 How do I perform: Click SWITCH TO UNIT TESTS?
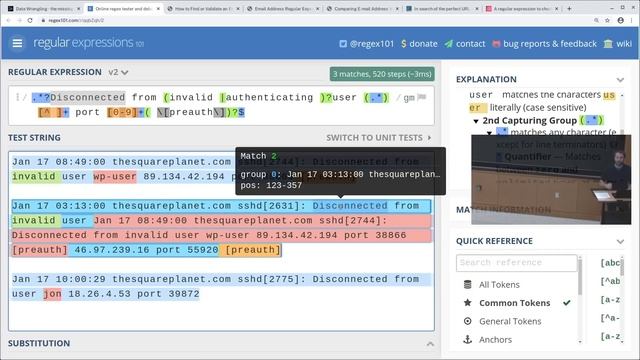[x=378, y=138]
